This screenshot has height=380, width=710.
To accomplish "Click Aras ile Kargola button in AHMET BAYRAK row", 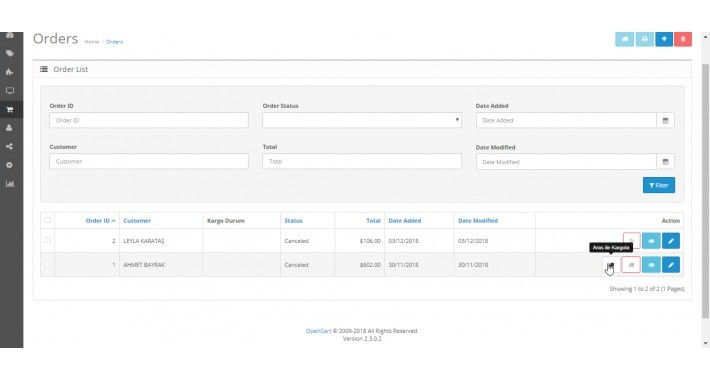I will pyautogui.click(x=611, y=265).
